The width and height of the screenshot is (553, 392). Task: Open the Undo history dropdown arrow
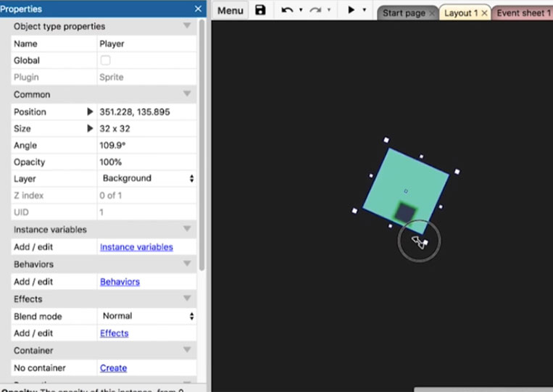point(301,10)
